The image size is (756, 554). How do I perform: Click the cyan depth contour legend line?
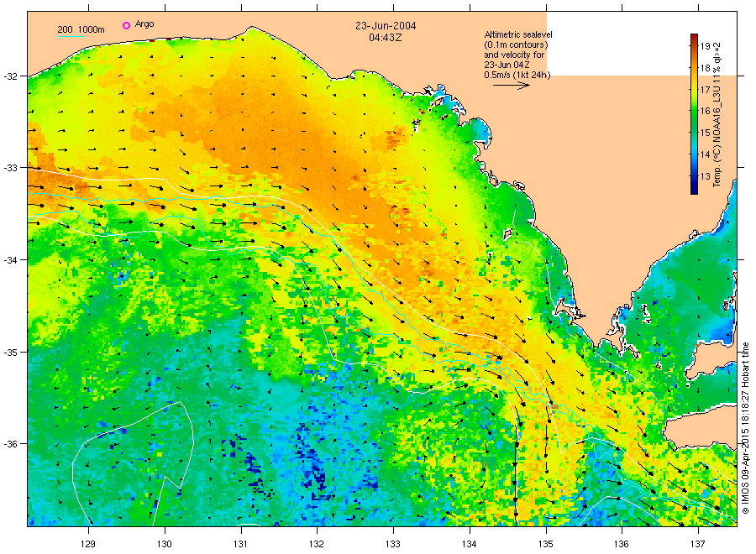pos(71,36)
